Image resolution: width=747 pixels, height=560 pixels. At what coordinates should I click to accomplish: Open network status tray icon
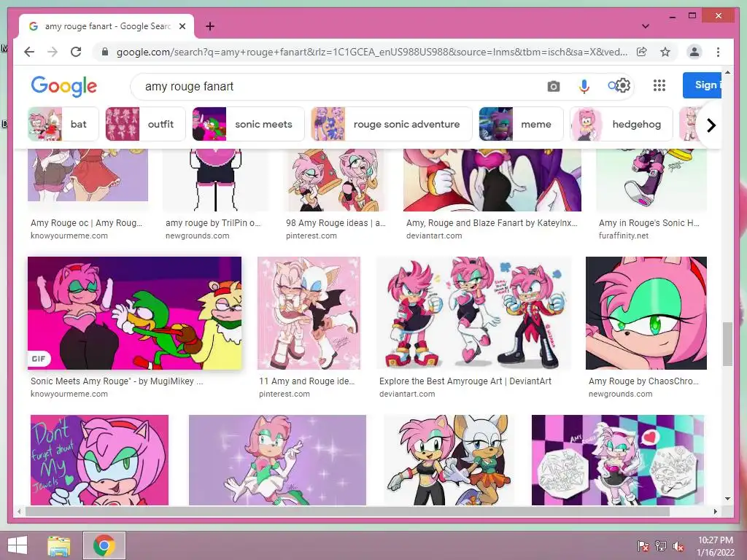pyautogui.click(x=661, y=546)
